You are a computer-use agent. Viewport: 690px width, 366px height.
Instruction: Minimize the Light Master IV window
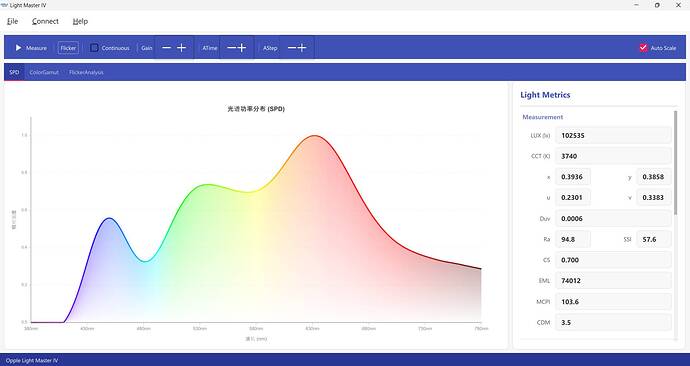[x=636, y=5]
